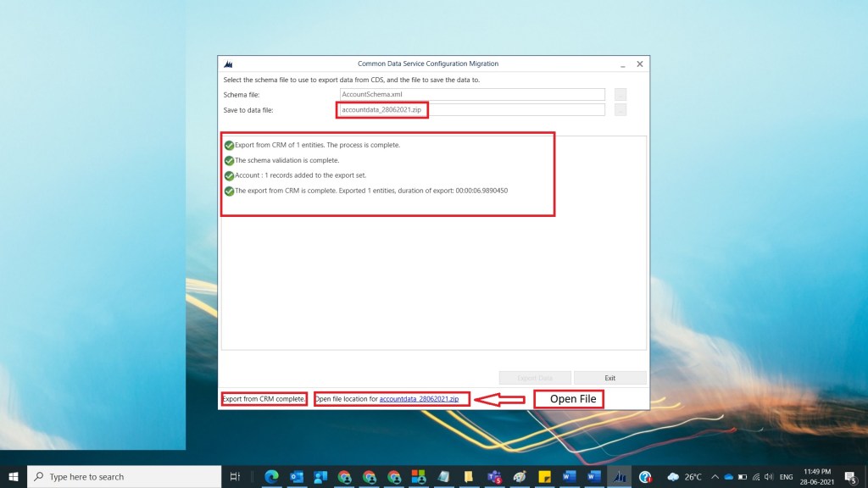
Task: Open the accountdata_28062021.zip file location link
Action: (x=419, y=398)
